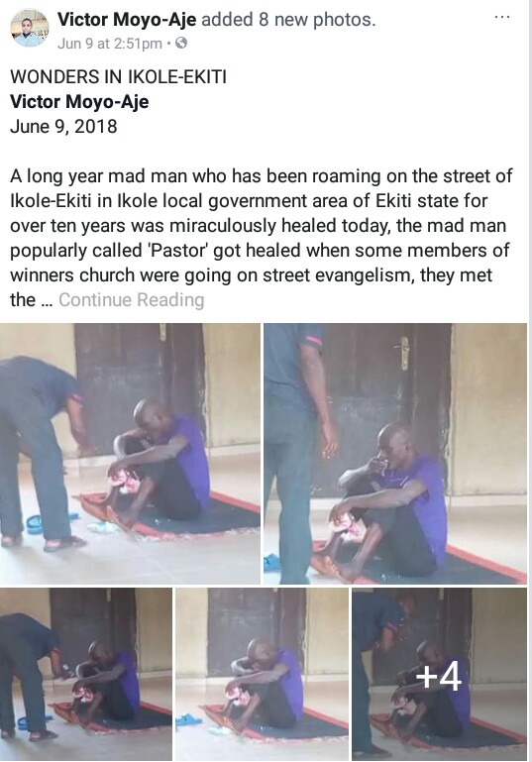Click the WONDERS IN IKOLE-EKITI heading text
The width and height of the screenshot is (532, 762).
point(118,76)
